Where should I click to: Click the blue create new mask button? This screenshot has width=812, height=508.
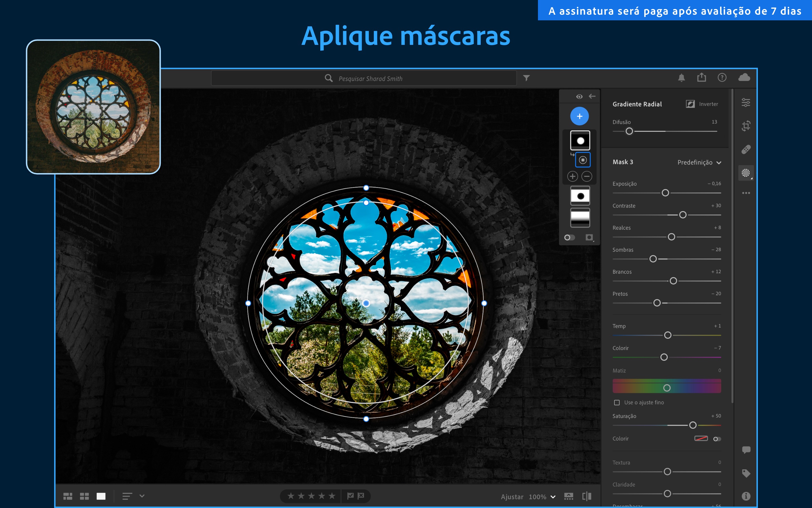coord(579,116)
